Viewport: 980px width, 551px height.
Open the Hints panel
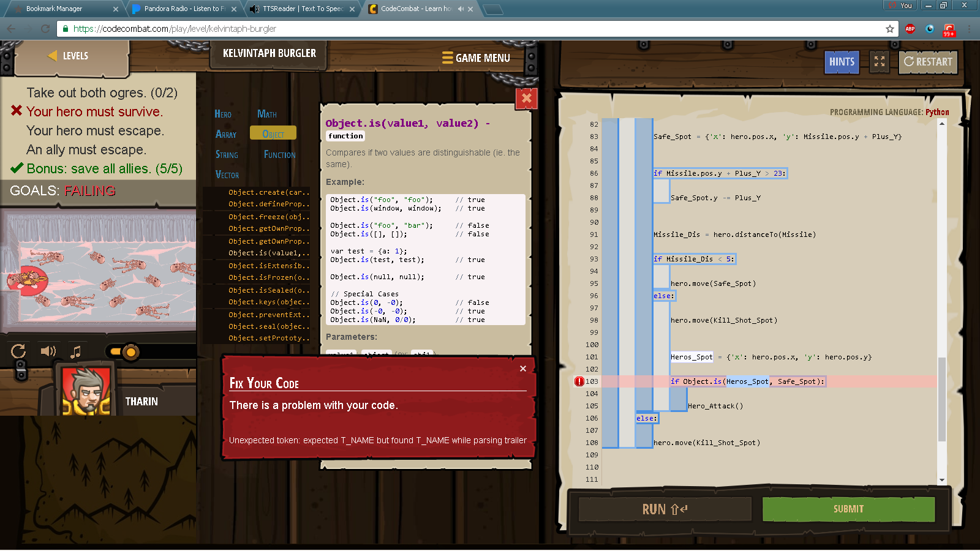point(842,62)
